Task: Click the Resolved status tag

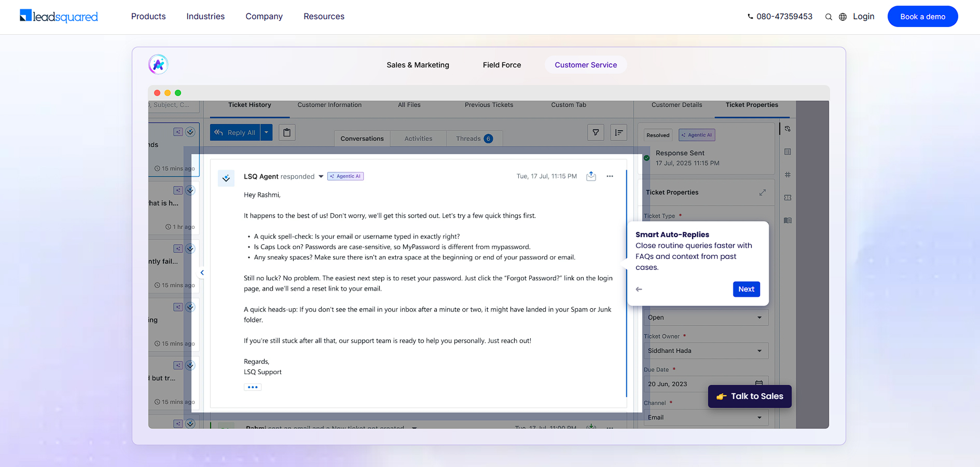Action: click(658, 135)
